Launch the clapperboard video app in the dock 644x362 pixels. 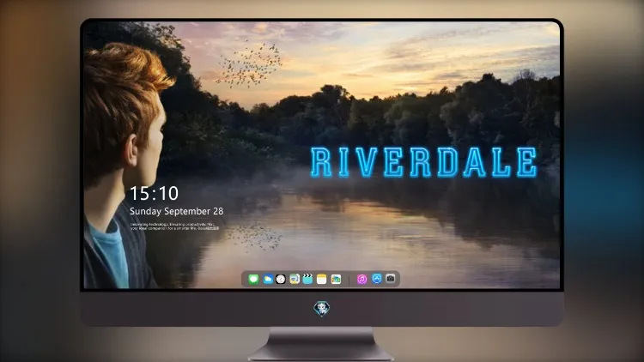307,279
